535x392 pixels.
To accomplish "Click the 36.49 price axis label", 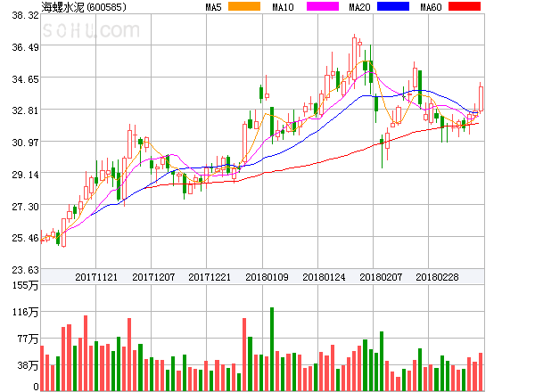I will [x=25, y=47].
